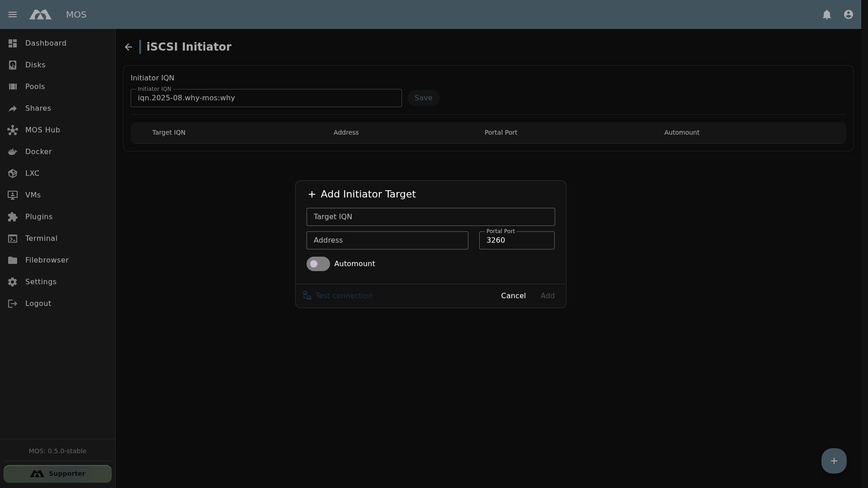Screen dimensions: 868x488
Task: Click the LXC cube icon
Action: coord(13,174)
